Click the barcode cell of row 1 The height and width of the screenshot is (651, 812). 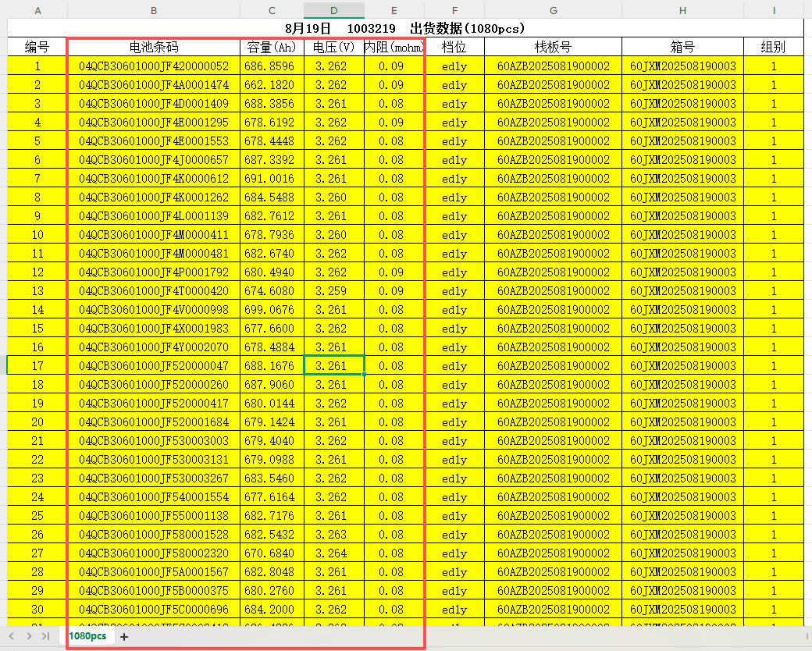pos(153,66)
